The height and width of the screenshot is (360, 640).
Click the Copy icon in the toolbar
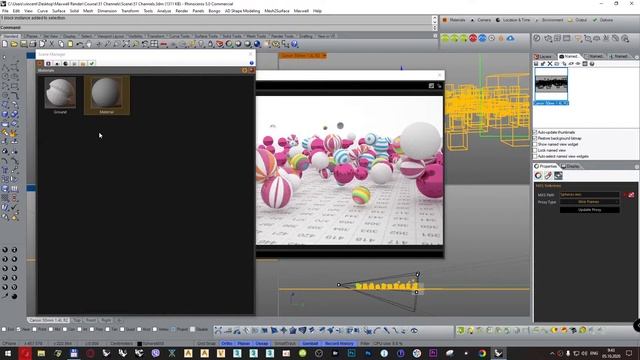point(61,44)
